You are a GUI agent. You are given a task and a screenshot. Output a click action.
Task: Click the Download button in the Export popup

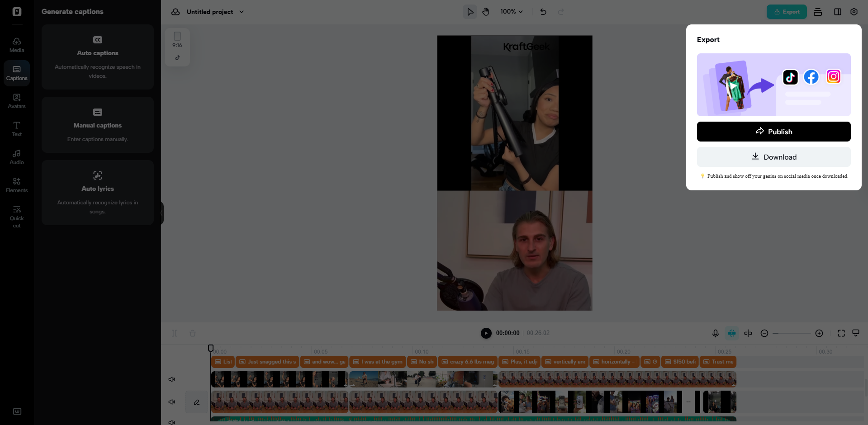pos(773,157)
